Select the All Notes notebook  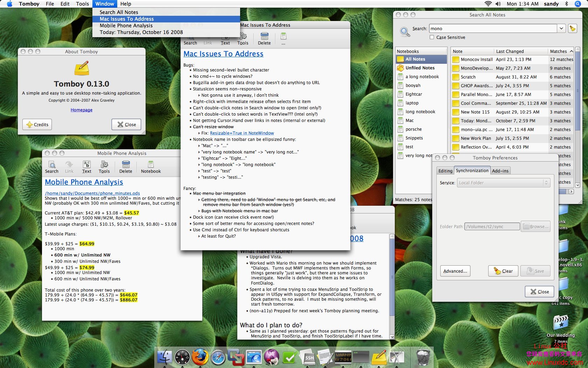pos(421,59)
